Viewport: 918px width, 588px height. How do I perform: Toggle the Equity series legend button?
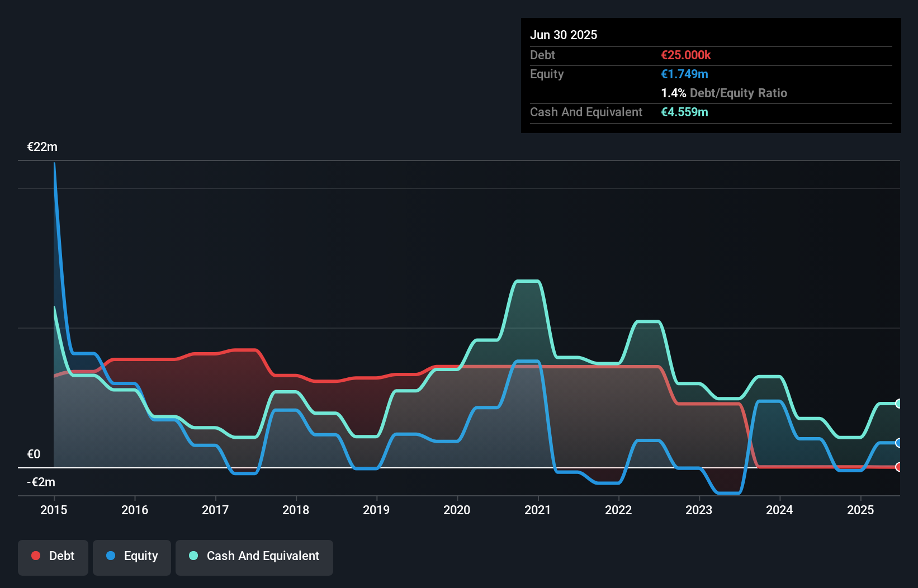pyautogui.click(x=132, y=557)
